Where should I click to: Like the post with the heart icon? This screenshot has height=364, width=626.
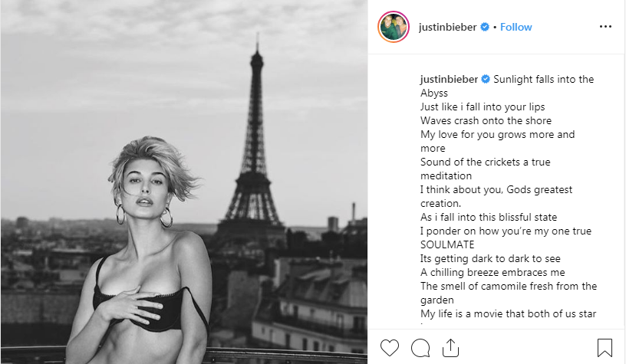pyautogui.click(x=389, y=348)
